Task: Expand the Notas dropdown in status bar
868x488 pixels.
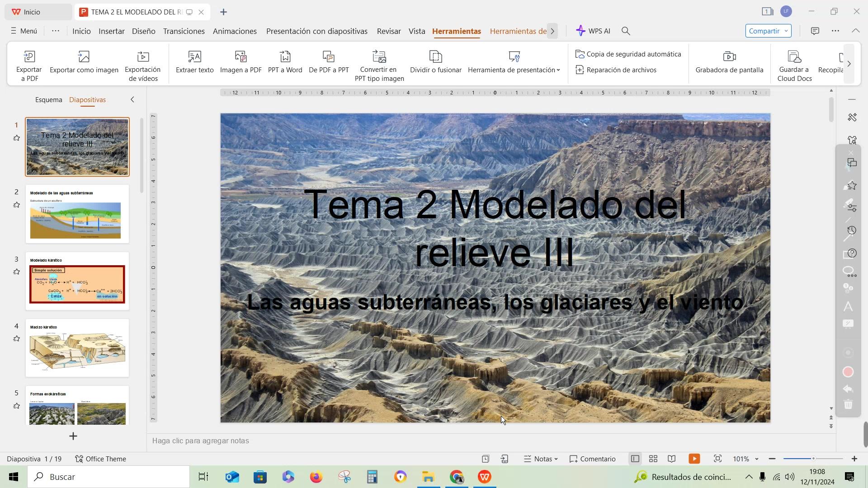Action: click(x=541, y=459)
